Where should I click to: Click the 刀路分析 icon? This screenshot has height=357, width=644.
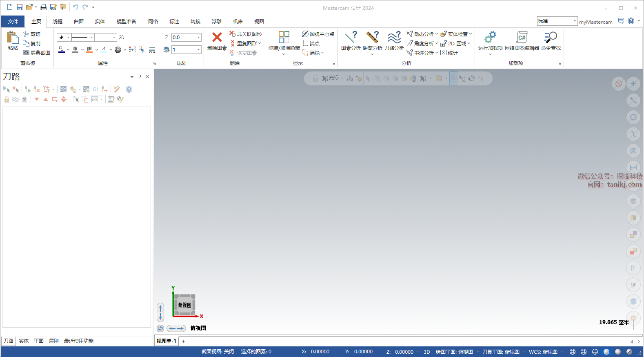pyautogui.click(x=394, y=38)
